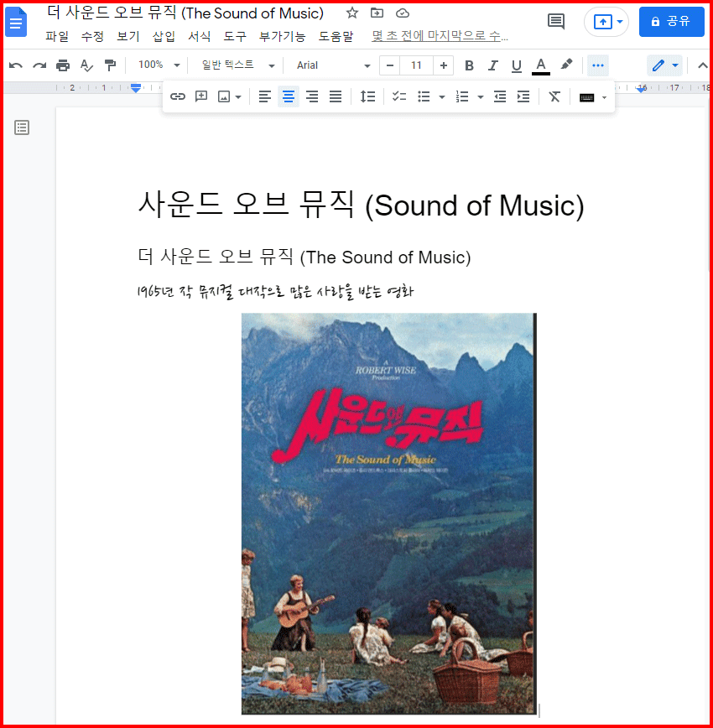Image resolution: width=713 pixels, height=728 pixels.
Task: Open the 일반 텍스트 style dropdown
Action: pos(237,65)
